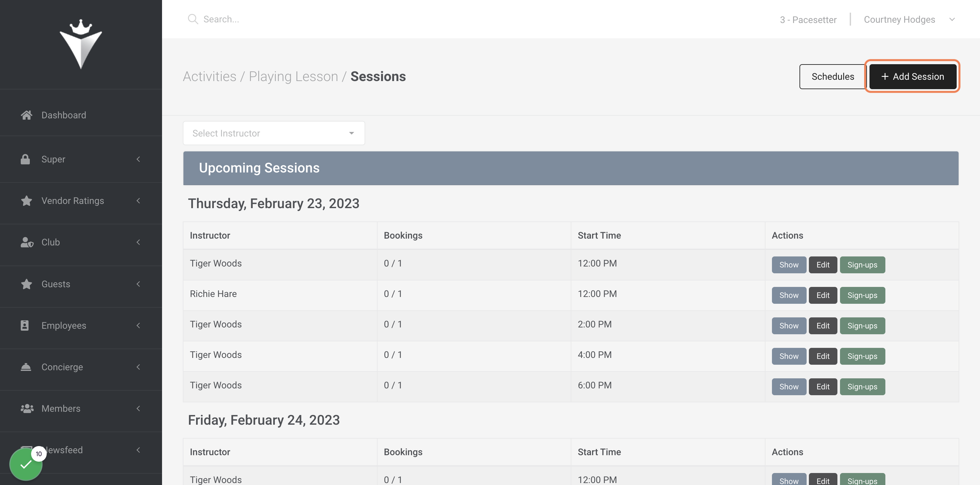Click the crowned shield logo
980x485 pixels.
(81, 44)
